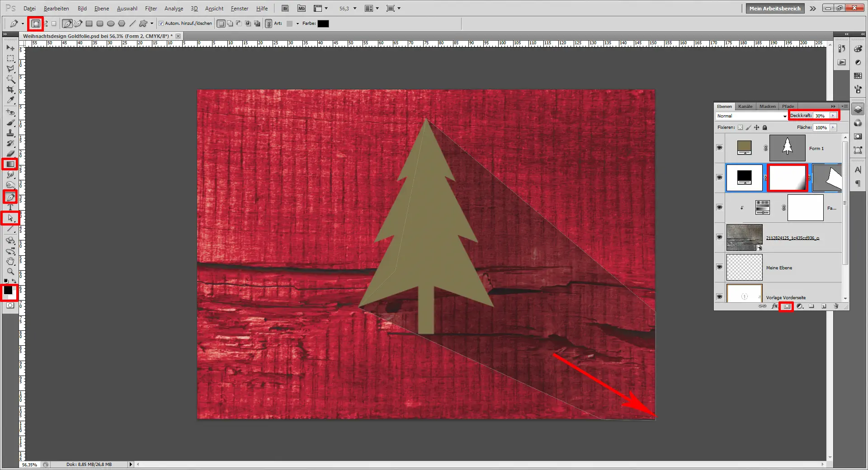Select the Gradient tool
Viewport: 868px width, 470px height.
point(10,164)
